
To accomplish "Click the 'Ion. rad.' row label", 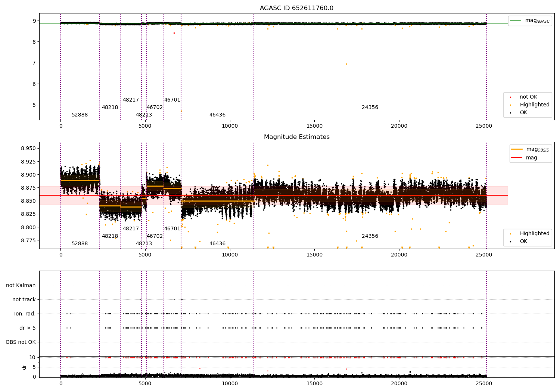I will pyautogui.click(x=25, y=314).
